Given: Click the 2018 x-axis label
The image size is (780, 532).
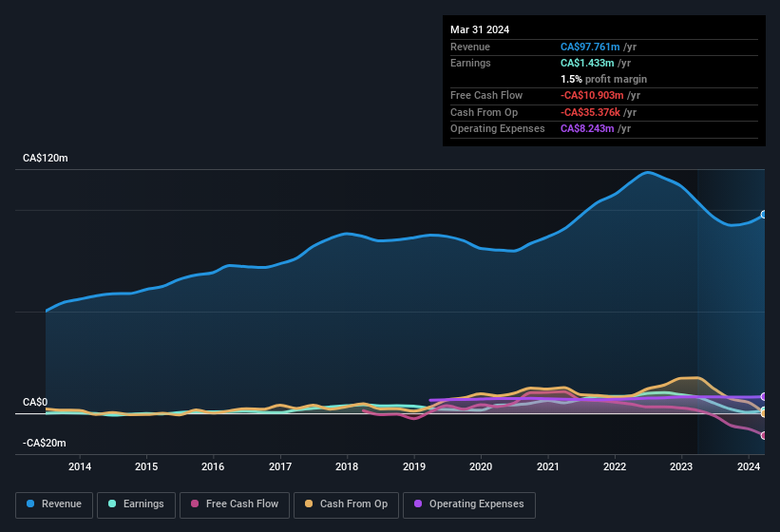Looking at the screenshot, I should (x=347, y=466).
